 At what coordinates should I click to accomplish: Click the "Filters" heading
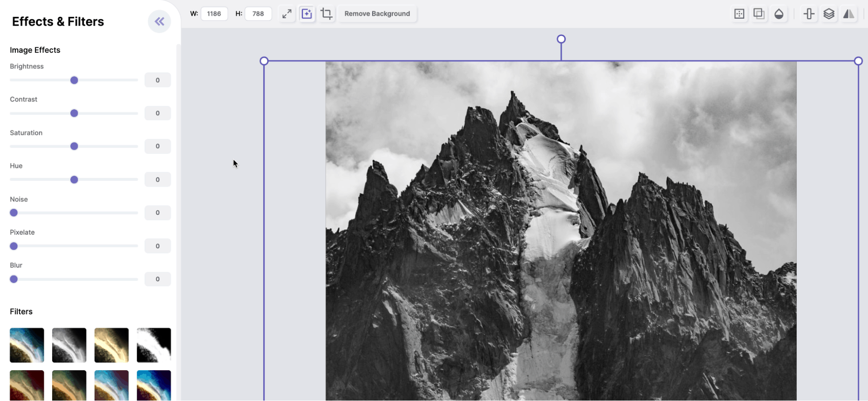click(21, 312)
